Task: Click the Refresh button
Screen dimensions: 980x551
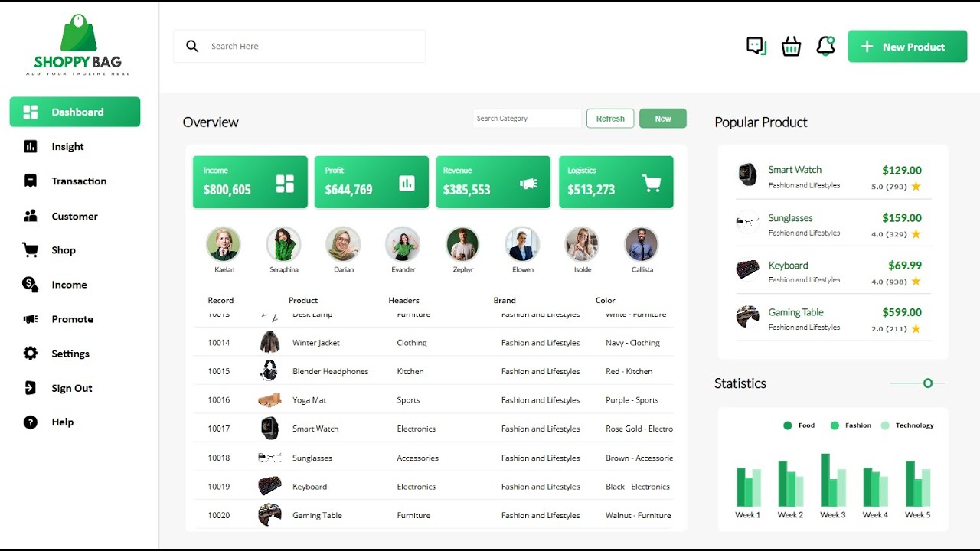Action: [x=610, y=119]
